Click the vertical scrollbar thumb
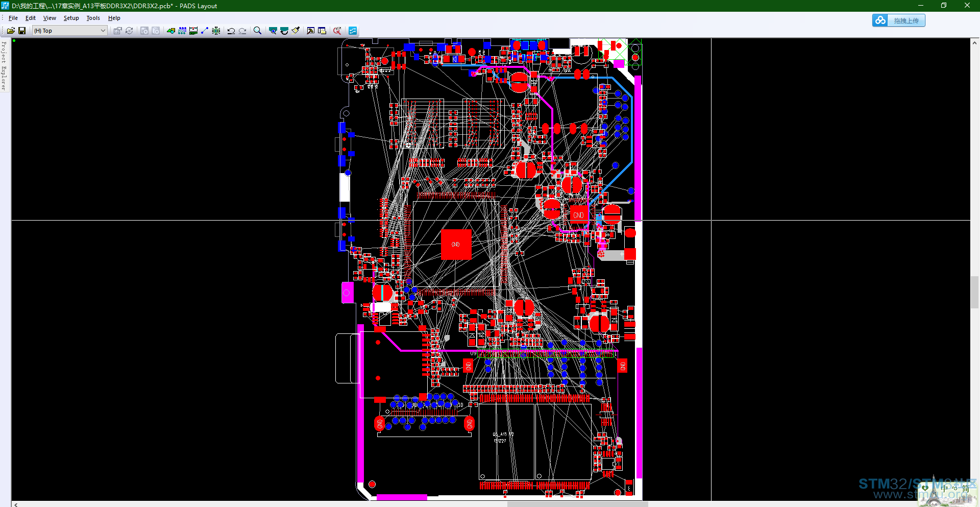The width and height of the screenshot is (980, 507). (x=974, y=292)
